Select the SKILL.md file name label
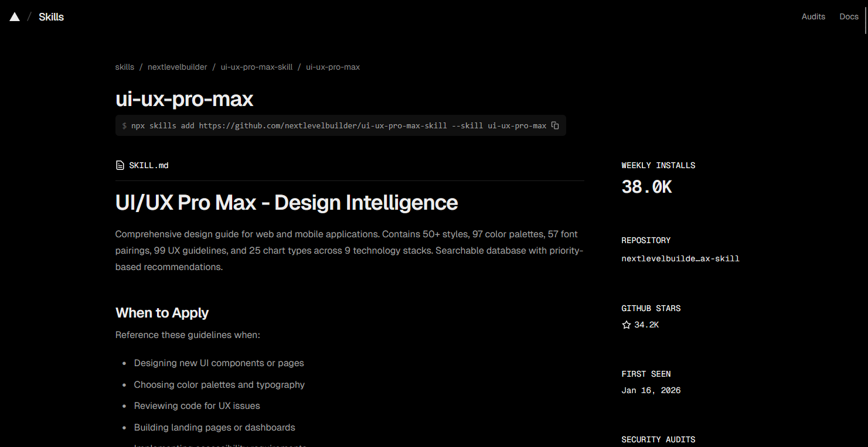 click(149, 165)
